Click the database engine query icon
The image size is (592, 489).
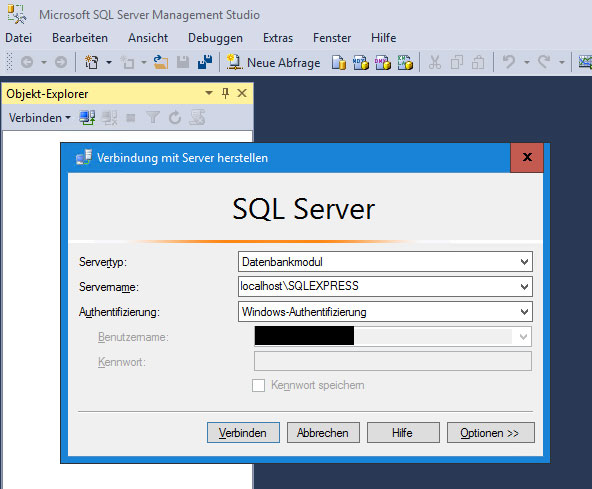tap(339, 62)
